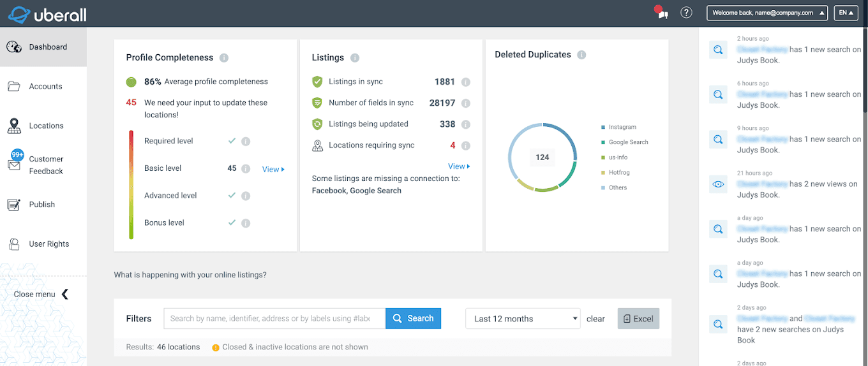Screen dimensions: 868x366
Task: Click the Listings being updated shield icon
Action: click(317, 124)
